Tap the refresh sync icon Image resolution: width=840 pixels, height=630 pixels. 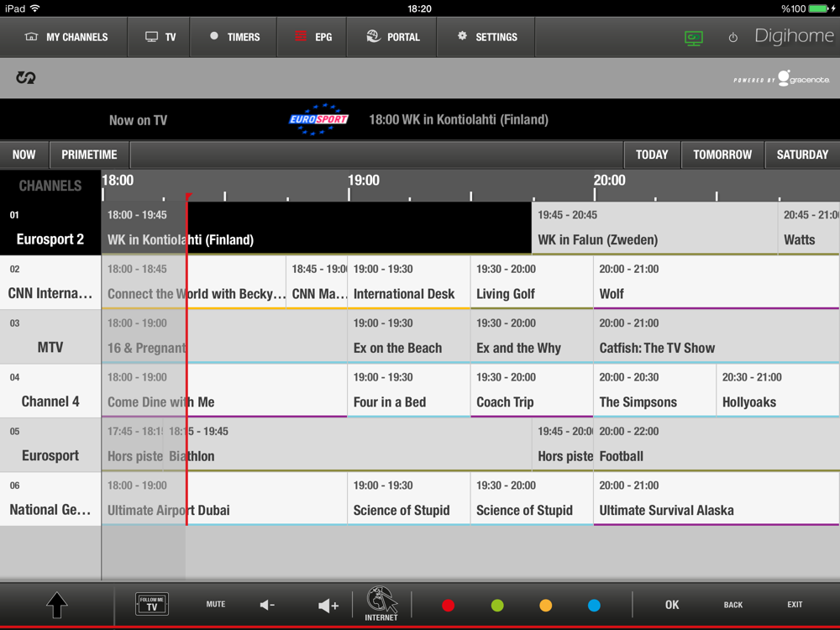25,77
